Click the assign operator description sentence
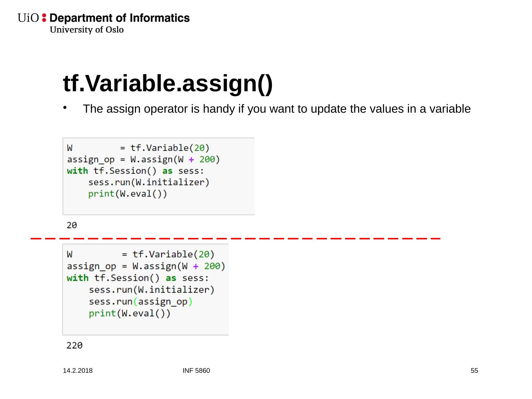The image size is (532, 399). pyautogui.click(x=276, y=109)
